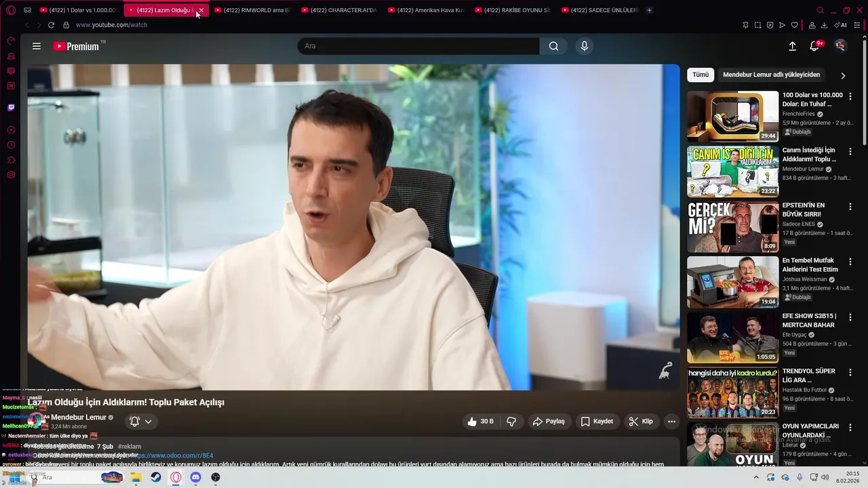Switch to the RAKİBE OYUNU SİL tab

click(513, 10)
